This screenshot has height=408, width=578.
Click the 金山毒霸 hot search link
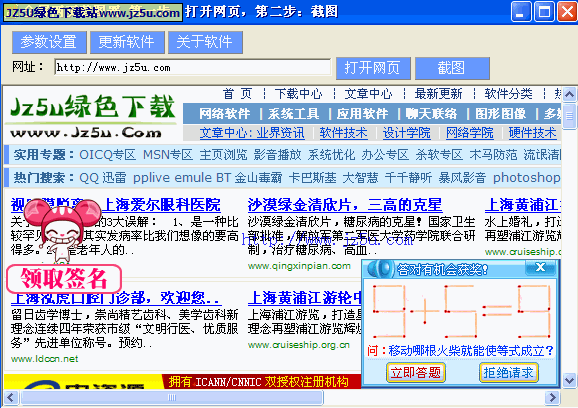pos(258,178)
